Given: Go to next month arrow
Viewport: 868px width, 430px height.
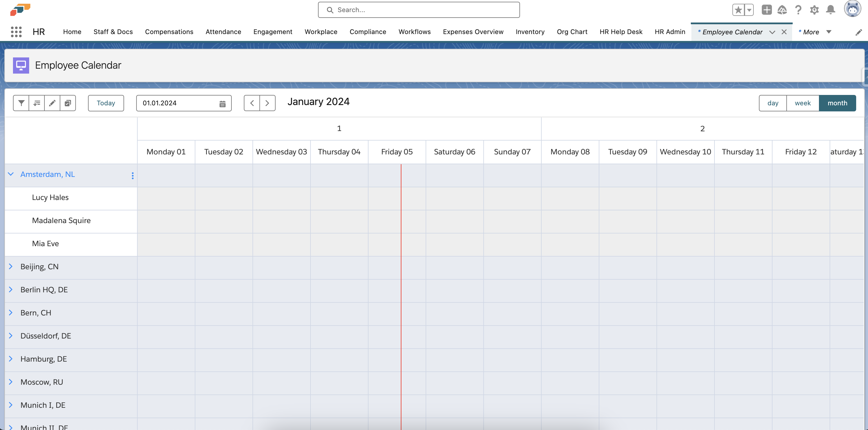Looking at the screenshot, I should pos(267,103).
